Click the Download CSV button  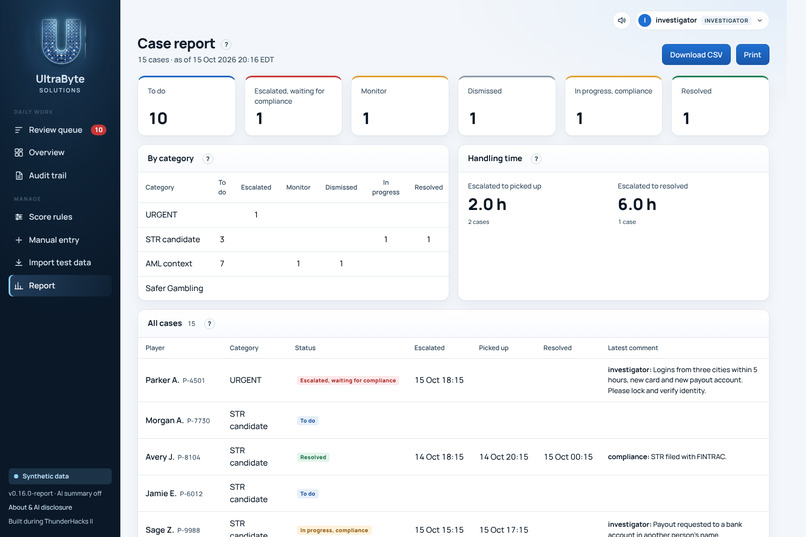(x=696, y=54)
